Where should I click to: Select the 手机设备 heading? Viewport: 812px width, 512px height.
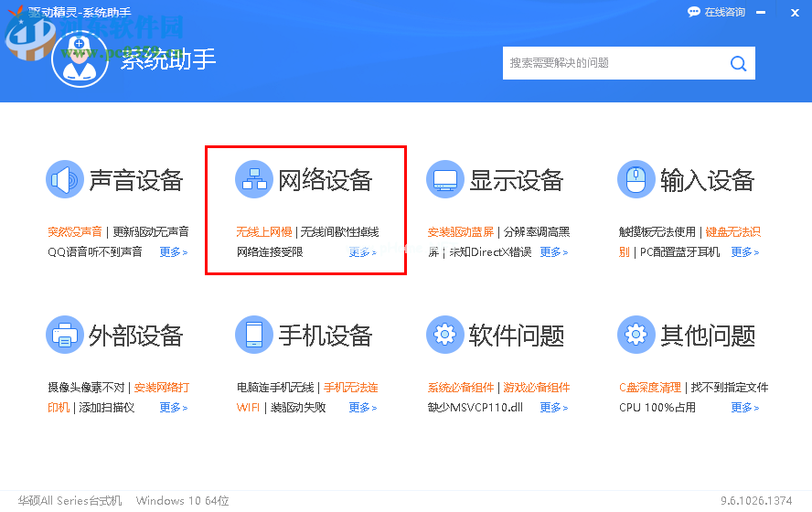(x=326, y=336)
